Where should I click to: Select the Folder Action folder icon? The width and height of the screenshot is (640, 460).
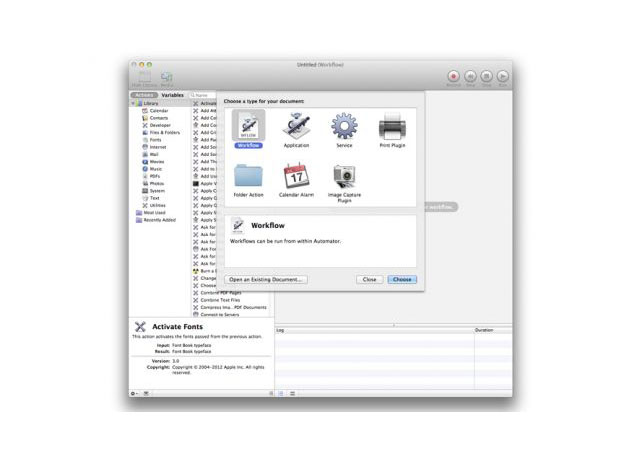[x=248, y=176]
